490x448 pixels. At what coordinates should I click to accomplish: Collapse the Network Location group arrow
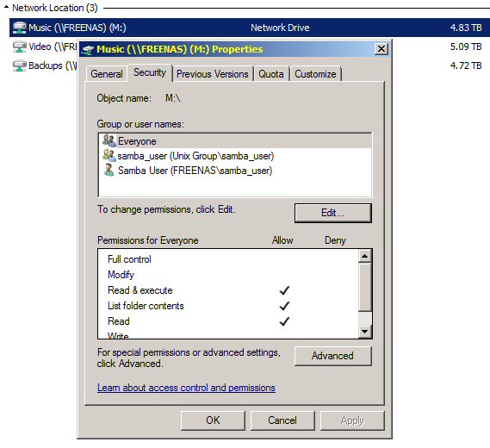[x=6, y=7]
